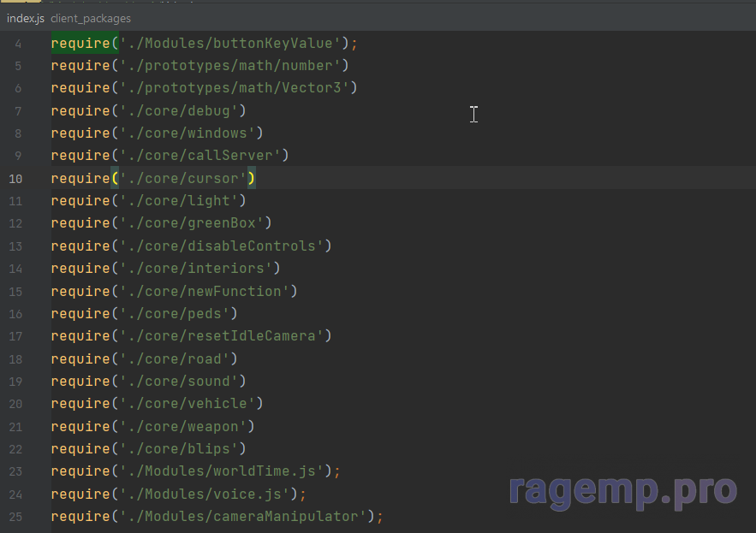Click the './Modules/buttonKeyValue' import path
The height and width of the screenshot is (533, 756).
click(234, 43)
